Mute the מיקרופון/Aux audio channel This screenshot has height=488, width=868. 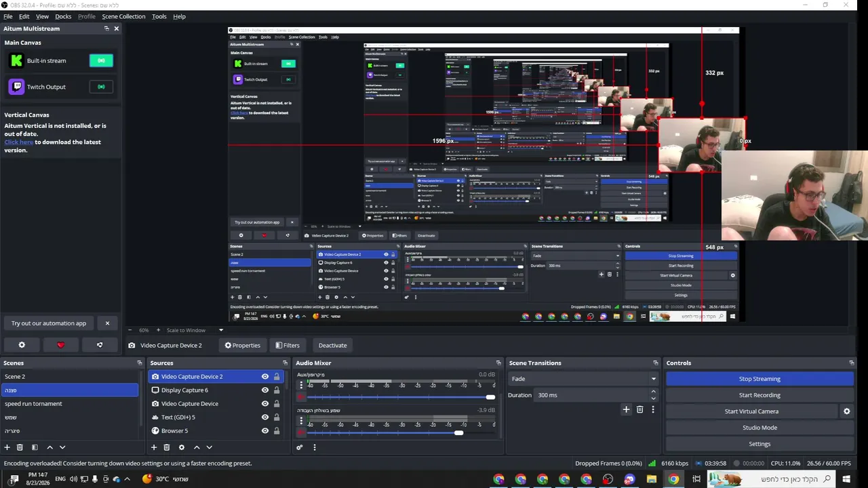[301, 397]
